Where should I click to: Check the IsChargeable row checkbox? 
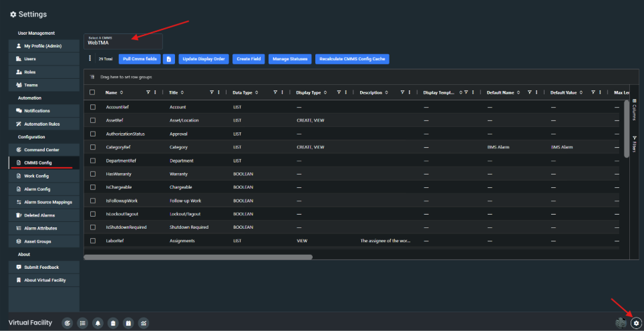pos(93,187)
